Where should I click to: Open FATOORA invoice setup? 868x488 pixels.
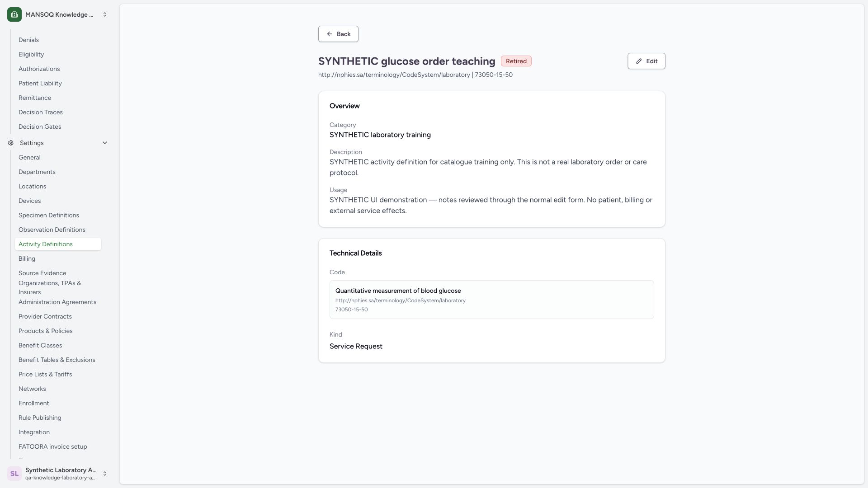[58, 446]
